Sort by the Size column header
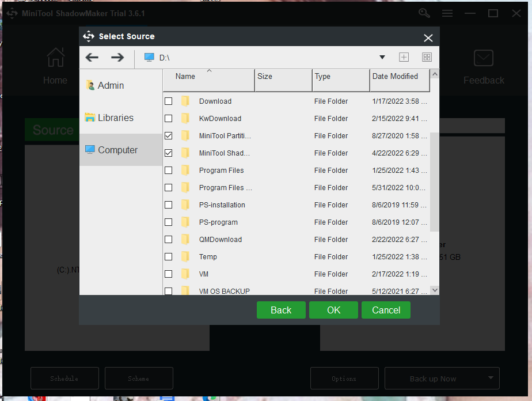This screenshot has height=401, width=532. 283,80
